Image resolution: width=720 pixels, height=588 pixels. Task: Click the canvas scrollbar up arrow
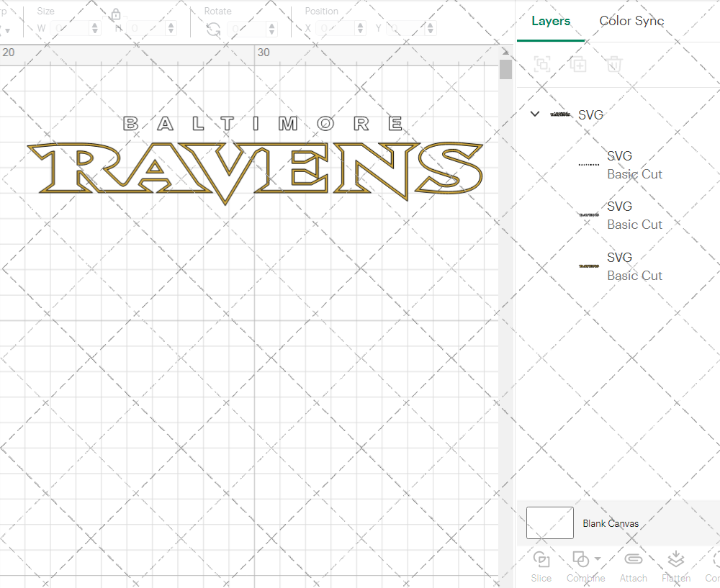coord(505,51)
